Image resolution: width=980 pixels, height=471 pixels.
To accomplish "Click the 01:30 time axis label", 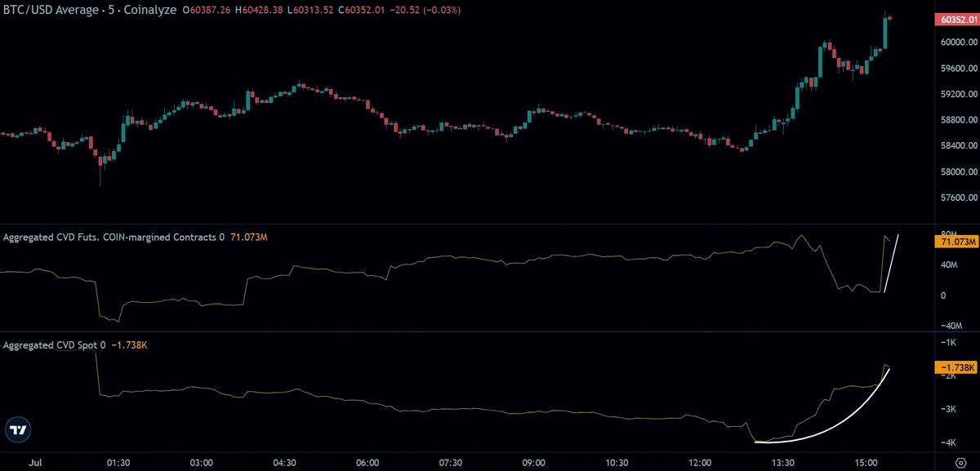I will click(118, 462).
